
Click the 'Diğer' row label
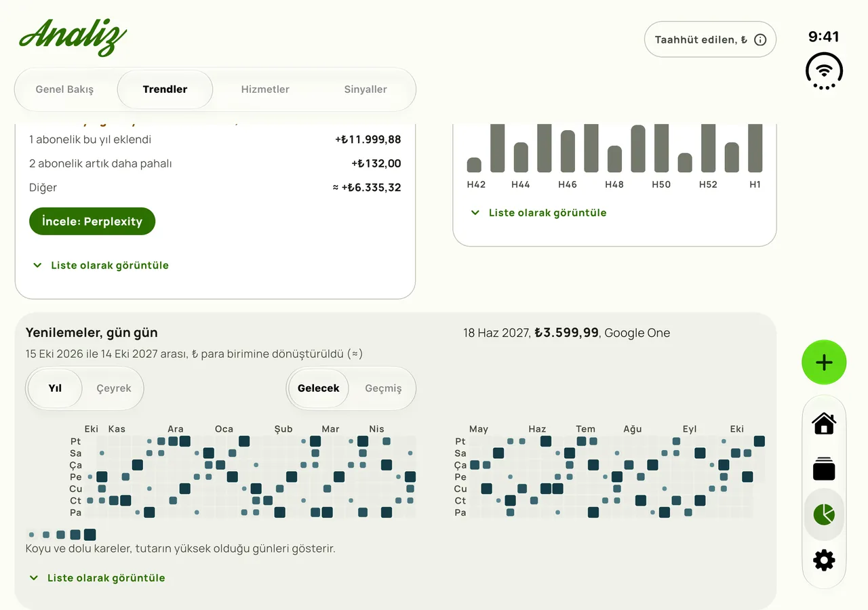tap(43, 188)
